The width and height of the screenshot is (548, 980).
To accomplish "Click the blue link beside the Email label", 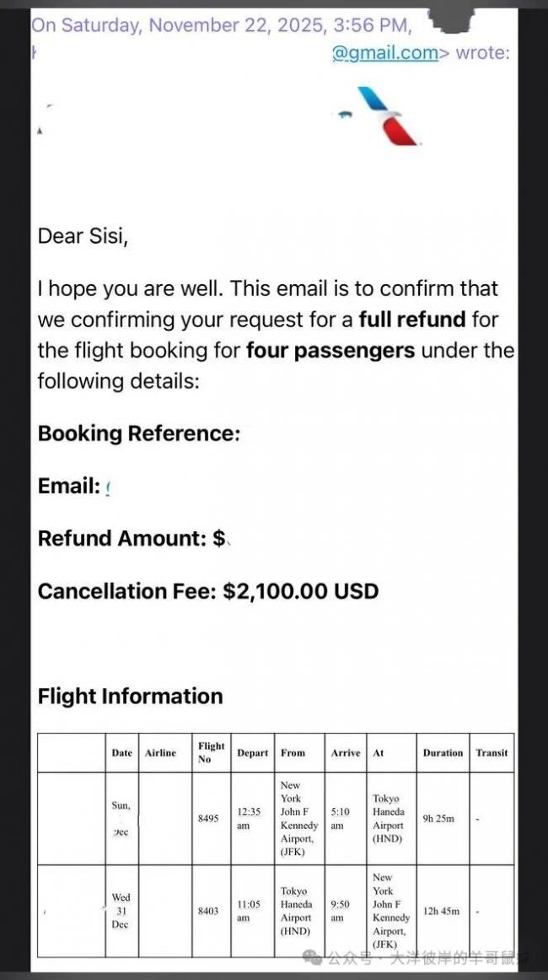I will 110,487.
